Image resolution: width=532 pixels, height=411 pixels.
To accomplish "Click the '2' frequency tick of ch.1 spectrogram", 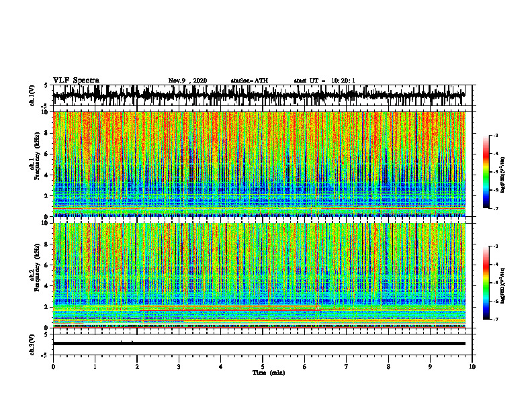I will coord(47,195).
